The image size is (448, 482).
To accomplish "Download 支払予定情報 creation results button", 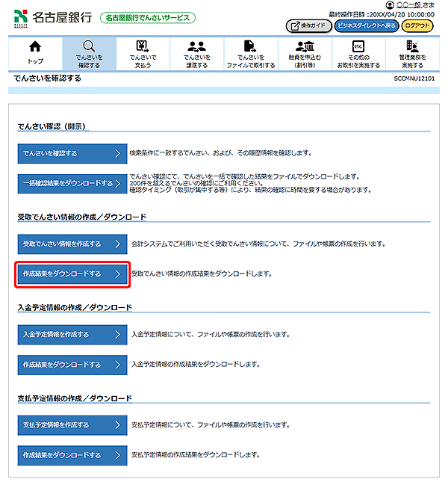I will click(72, 455).
